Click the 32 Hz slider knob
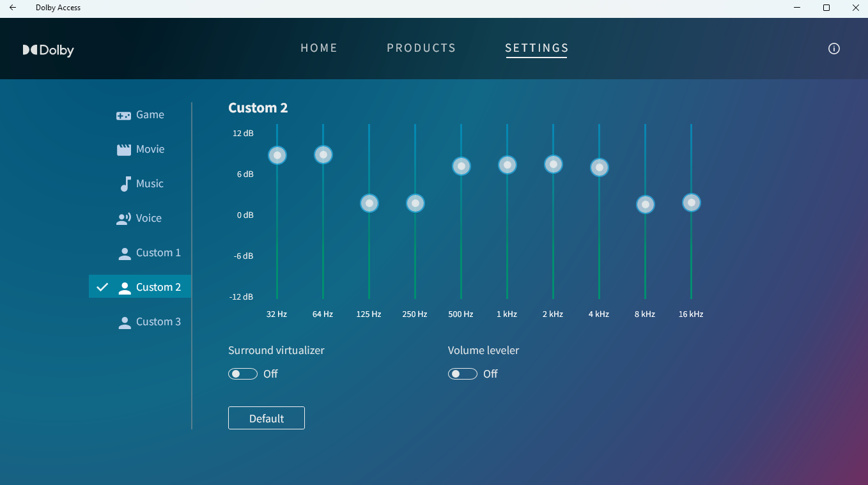This screenshot has width=868, height=485. (277, 155)
